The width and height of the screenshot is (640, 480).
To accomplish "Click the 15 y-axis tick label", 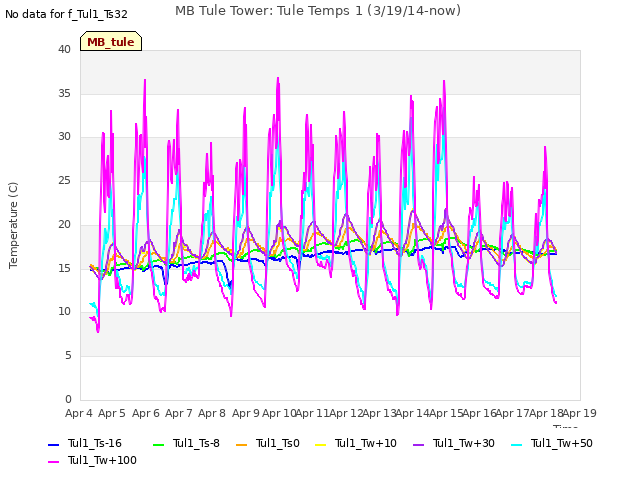I will coord(64,268).
